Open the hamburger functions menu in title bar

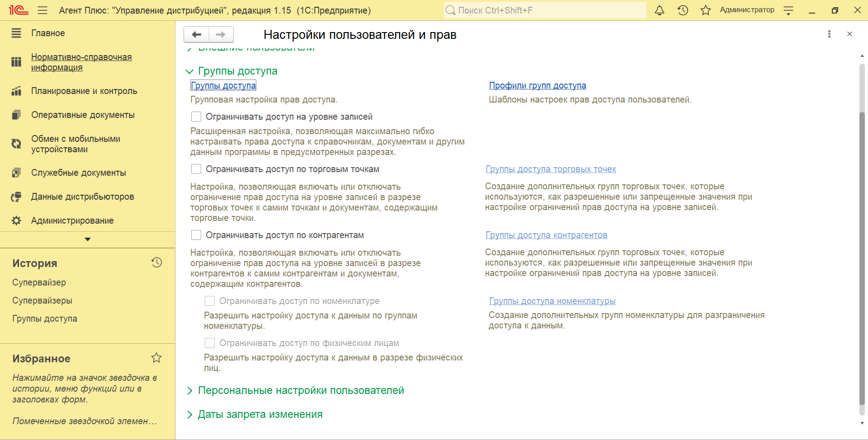point(42,10)
